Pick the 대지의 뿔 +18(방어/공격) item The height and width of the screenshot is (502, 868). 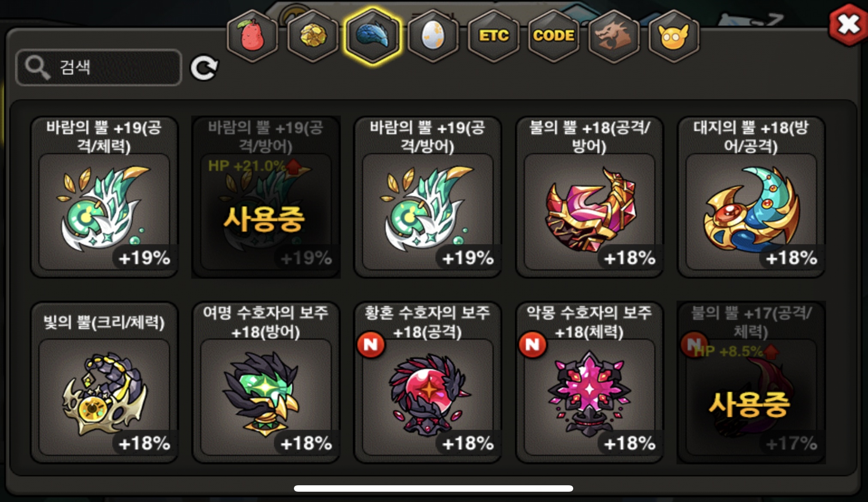751,197
